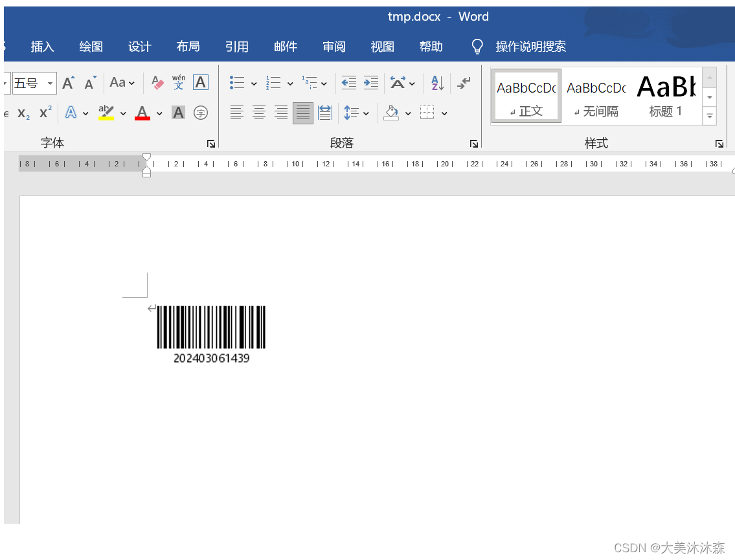The height and width of the screenshot is (560, 735).
Task: Expand multilevel list dropdown arrow
Action: tap(324, 84)
